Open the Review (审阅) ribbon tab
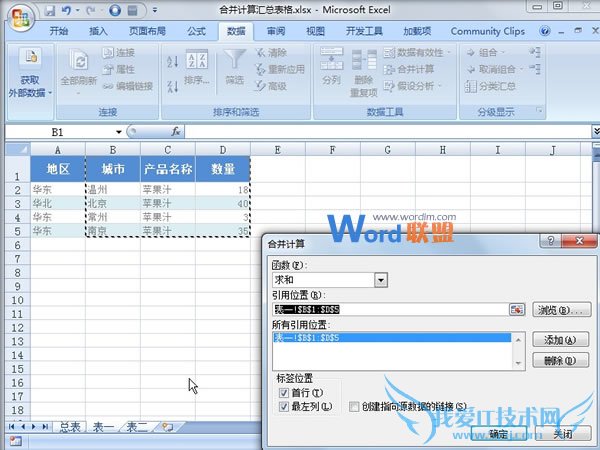Screen dimensions: 600x450 (276, 31)
